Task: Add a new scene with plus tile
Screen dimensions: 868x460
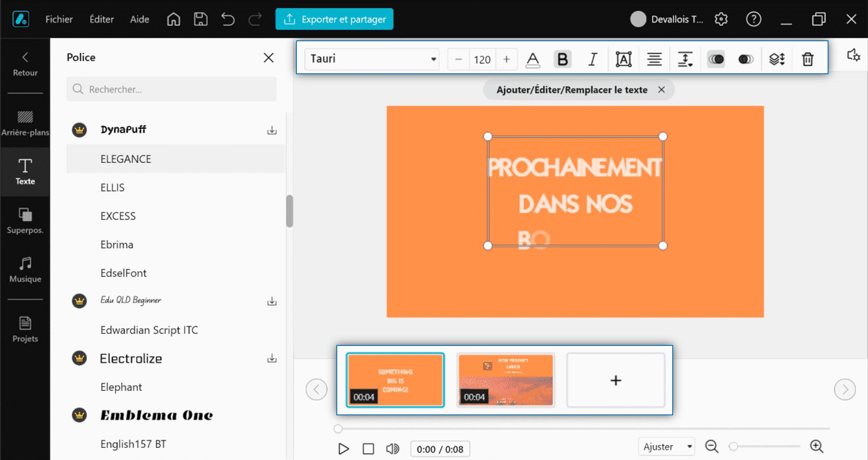Action: tap(616, 380)
